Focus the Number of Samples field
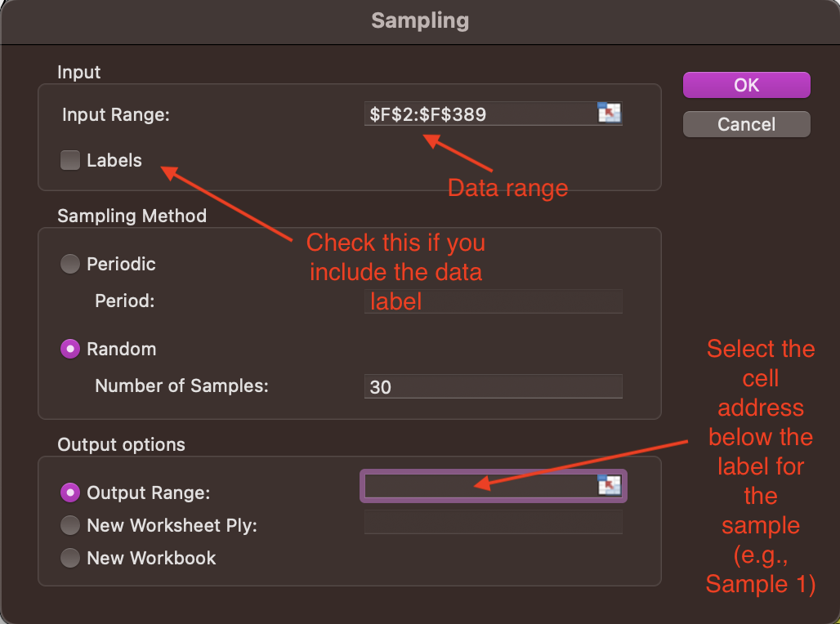The image size is (840, 624). coord(493,386)
